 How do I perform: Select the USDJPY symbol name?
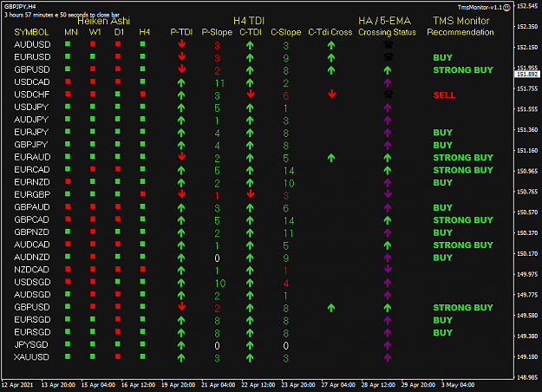pos(31,108)
